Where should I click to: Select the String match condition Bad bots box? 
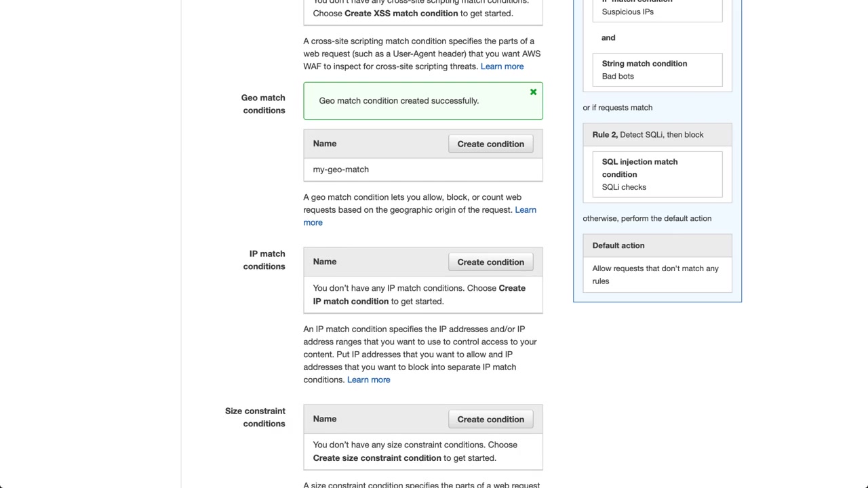(x=656, y=70)
